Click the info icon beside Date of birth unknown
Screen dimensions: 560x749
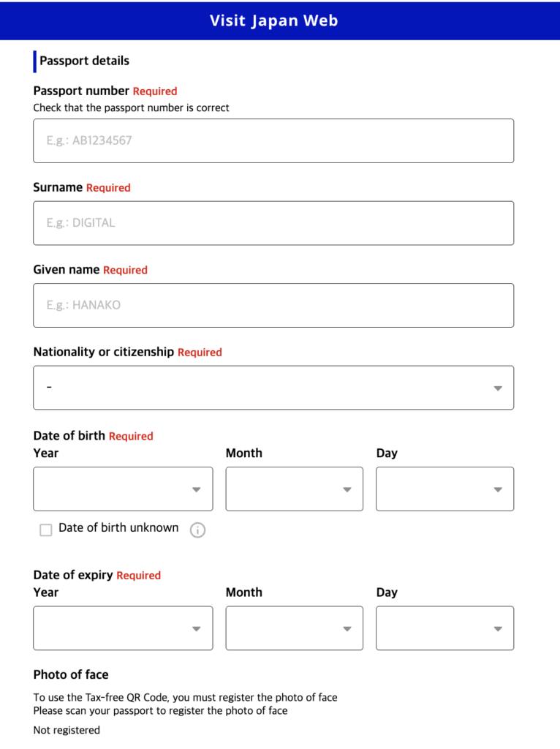197,530
